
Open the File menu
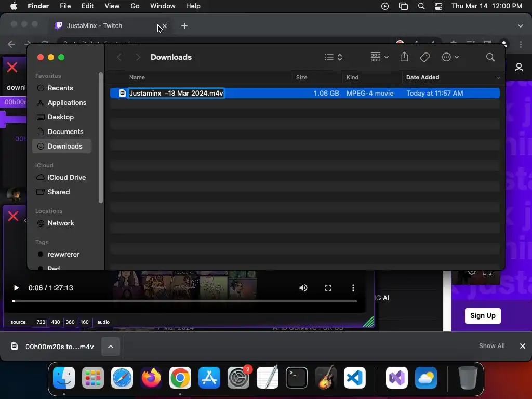pos(65,6)
